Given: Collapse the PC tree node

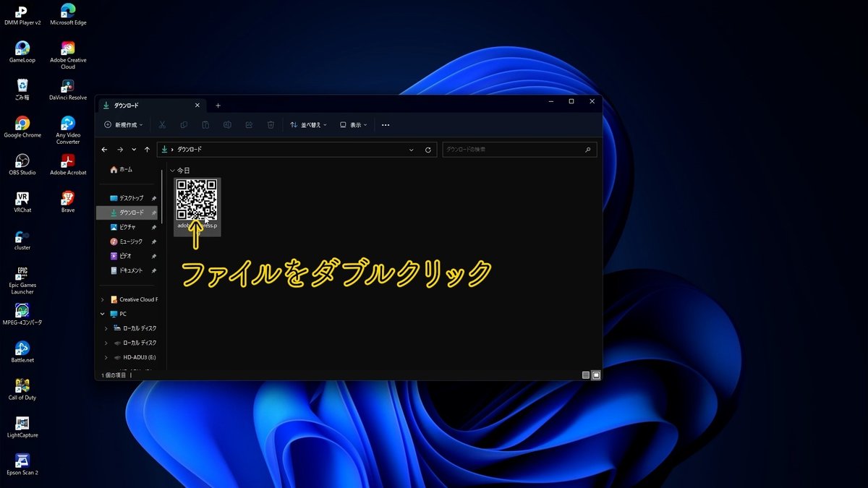Looking at the screenshot, I should 103,314.
